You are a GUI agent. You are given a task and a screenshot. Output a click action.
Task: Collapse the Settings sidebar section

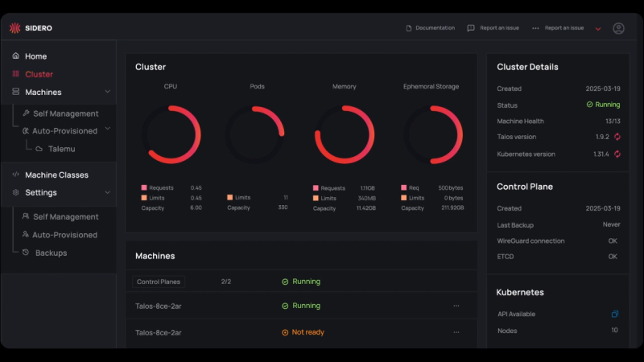pos(107,192)
